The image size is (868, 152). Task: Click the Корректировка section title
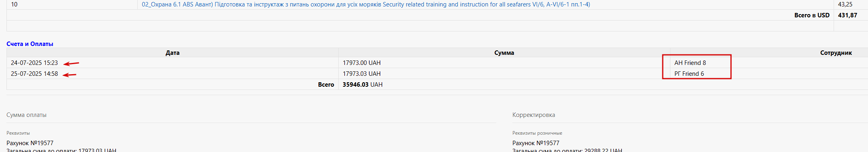point(533,115)
